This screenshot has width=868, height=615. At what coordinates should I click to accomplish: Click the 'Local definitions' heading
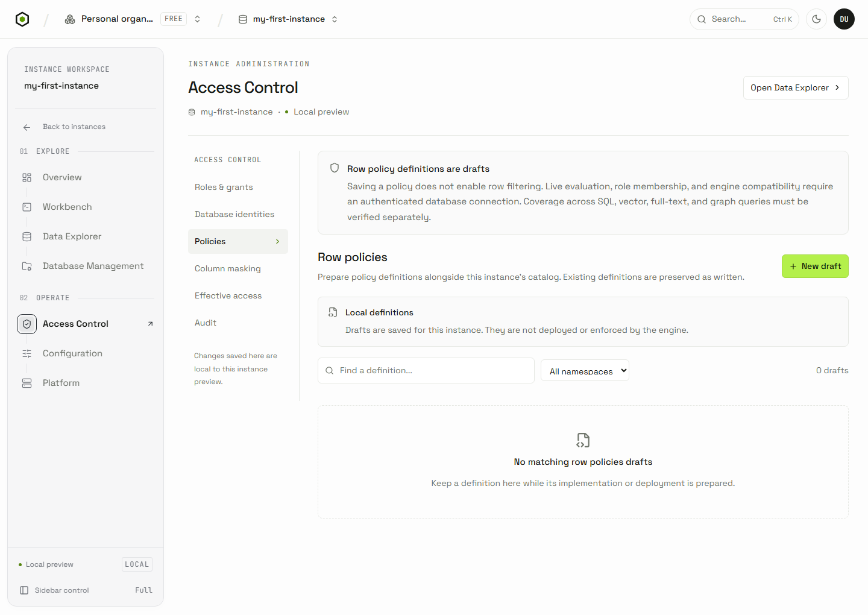pos(379,312)
